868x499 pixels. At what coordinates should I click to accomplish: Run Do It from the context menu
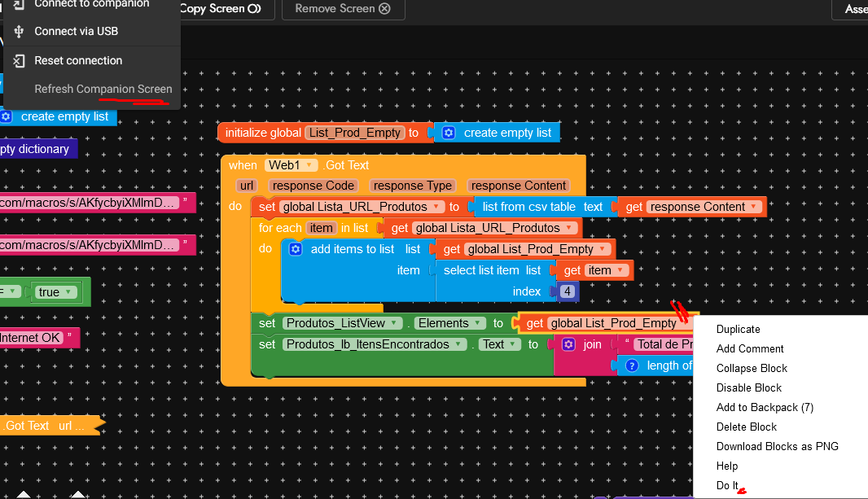click(x=727, y=486)
